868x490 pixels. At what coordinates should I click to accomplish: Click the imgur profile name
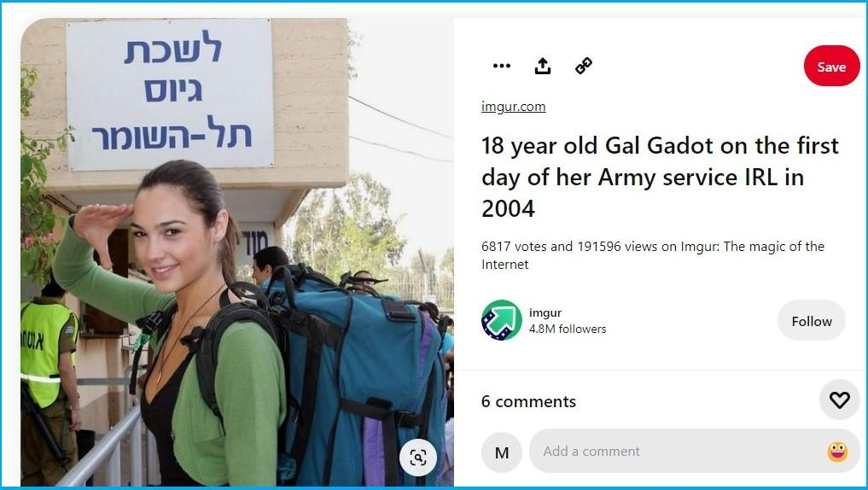[x=545, y=312]
